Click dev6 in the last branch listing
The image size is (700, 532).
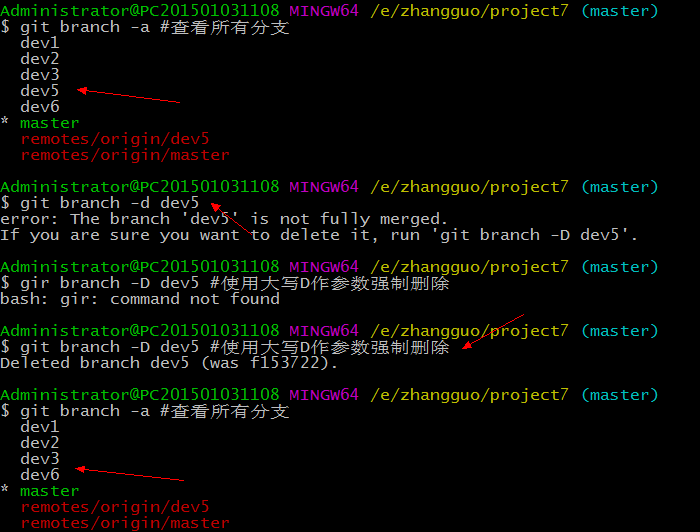(x=39, y=475)
